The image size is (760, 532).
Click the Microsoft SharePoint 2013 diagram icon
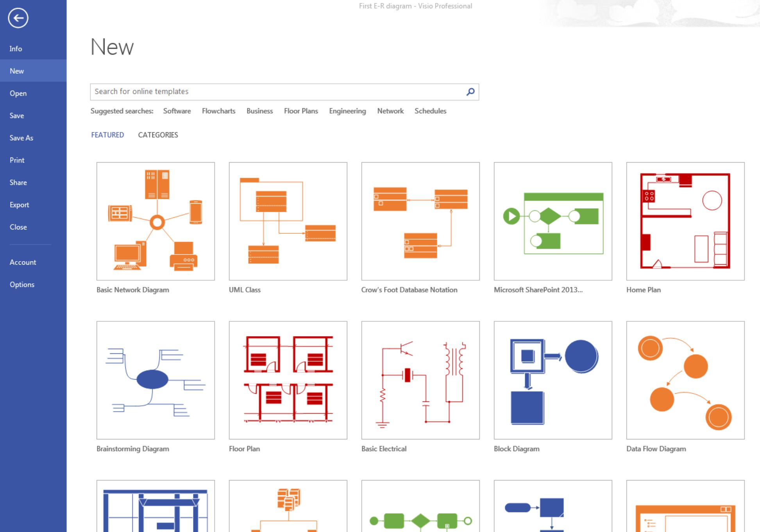(x=553, y=221)
